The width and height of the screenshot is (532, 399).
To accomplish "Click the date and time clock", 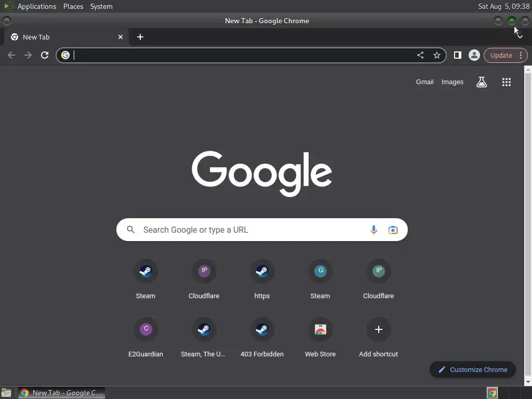I will [x=504, y=6].
